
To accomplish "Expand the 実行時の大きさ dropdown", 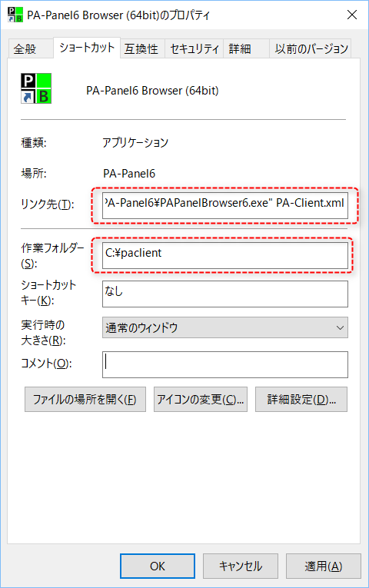I will tap(225, 327).
